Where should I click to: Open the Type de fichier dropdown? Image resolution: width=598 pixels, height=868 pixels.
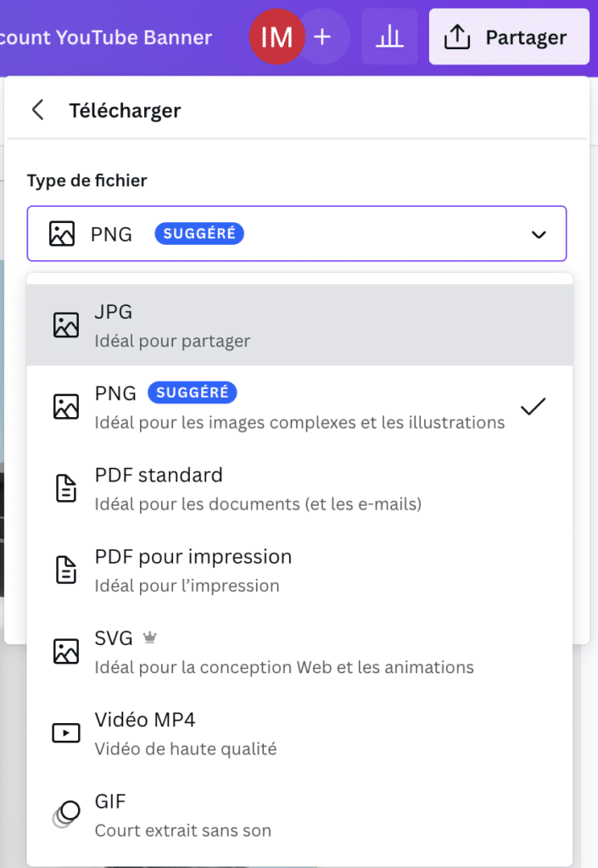[x=297, y=233]
